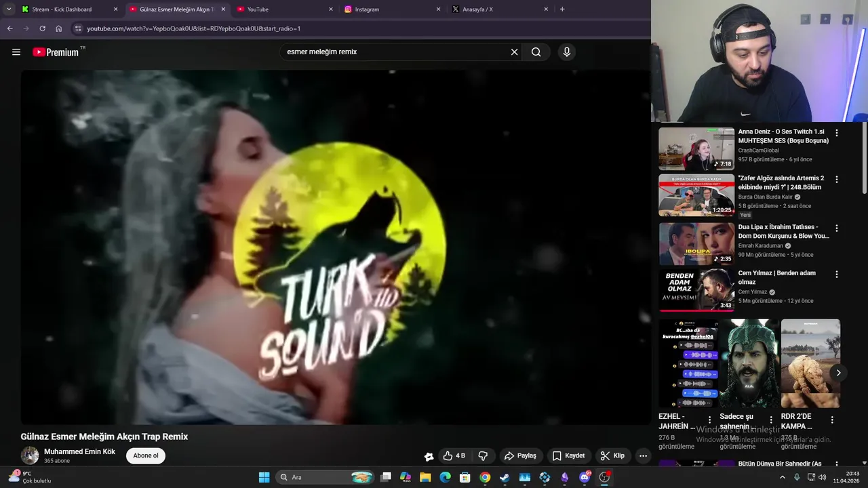868x488 pixels.
Task: Dislike the video with thumbs down
Action: click(484, 456)
